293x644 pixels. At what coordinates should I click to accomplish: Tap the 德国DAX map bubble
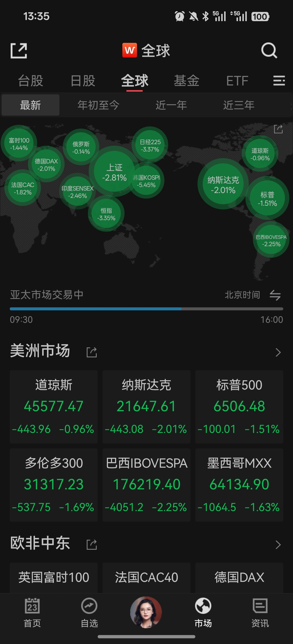pyautogui.click(x=46, y=164)
